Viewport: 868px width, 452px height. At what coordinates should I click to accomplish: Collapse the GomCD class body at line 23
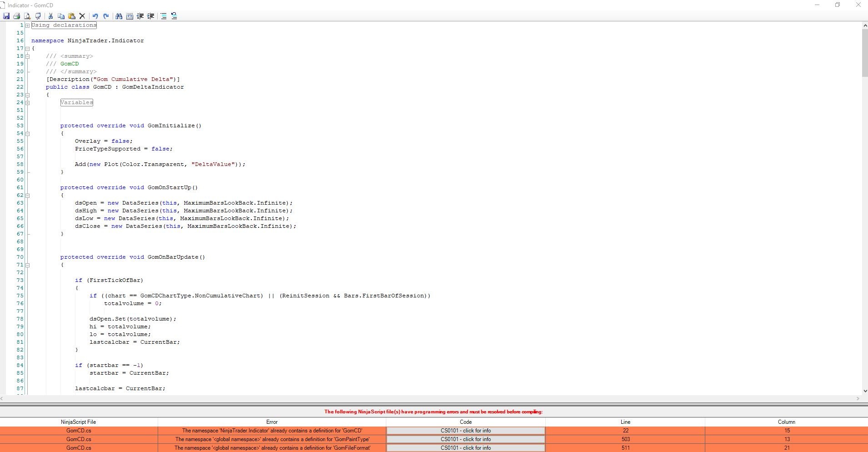(28, 95)
